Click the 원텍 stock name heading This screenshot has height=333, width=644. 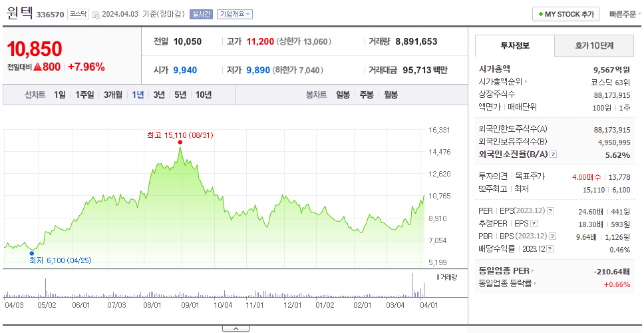click(19, 13)
